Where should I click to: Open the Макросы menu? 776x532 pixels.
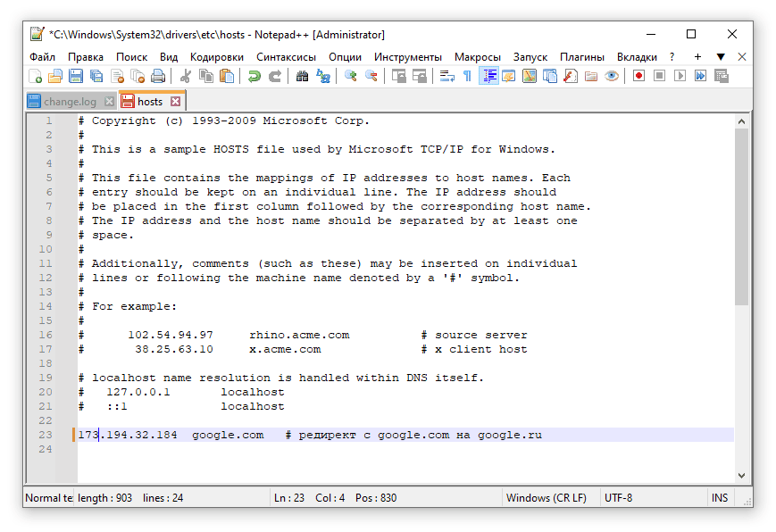478,57
